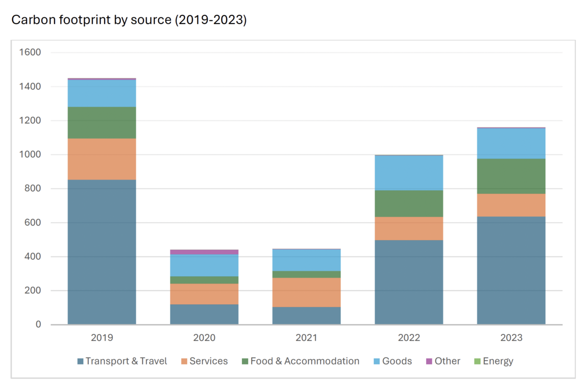Toggle the Transport & Travel legend entry
The width and height of the screenshot is (588, 390).
pos(122,361)
